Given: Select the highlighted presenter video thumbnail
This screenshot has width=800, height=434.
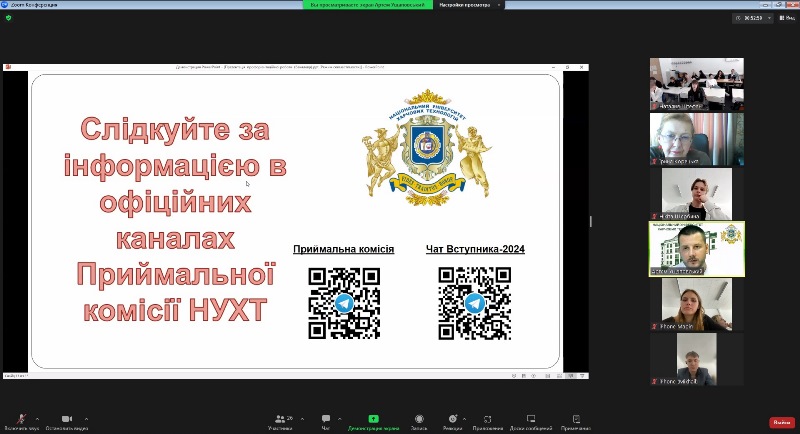Looking at the screenshot, I should point(696,249).
